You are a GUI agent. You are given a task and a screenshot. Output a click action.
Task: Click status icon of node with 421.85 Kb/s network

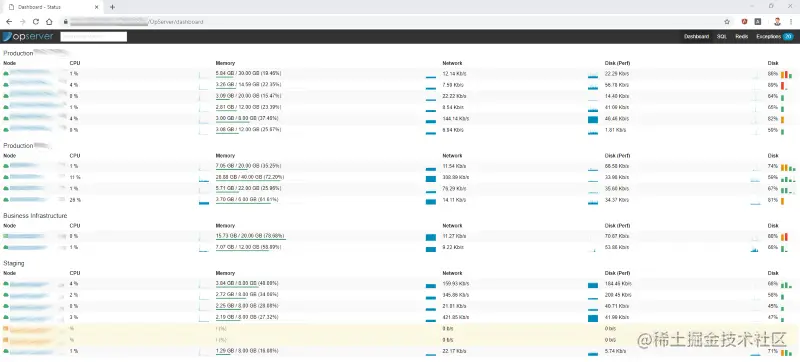[6, 318]
